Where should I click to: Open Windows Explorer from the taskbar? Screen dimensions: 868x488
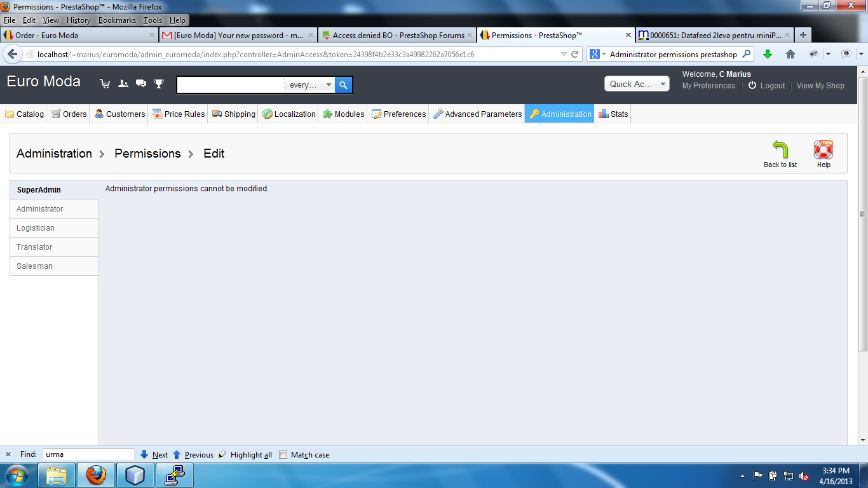[57, 475]
